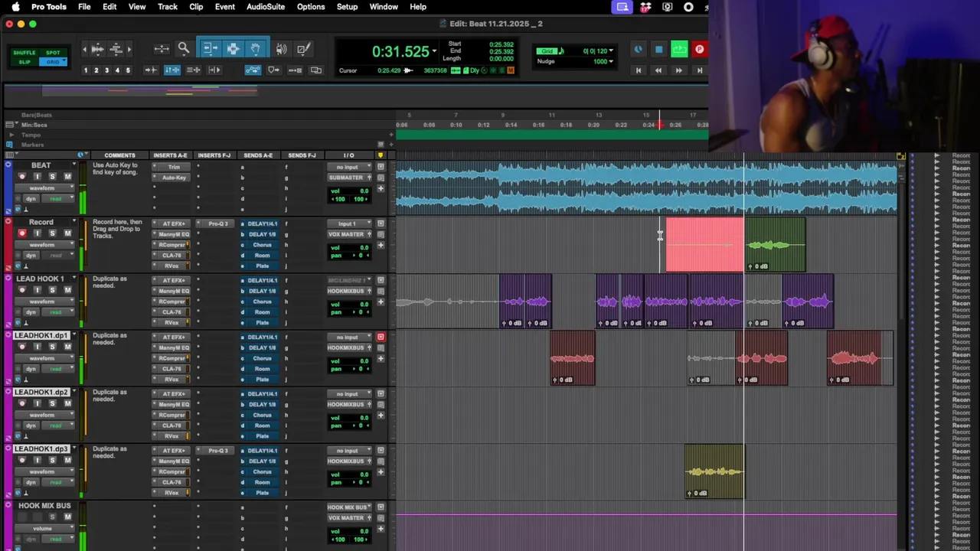
Task: Enable Shuffle edit mode
Action: 24,53
